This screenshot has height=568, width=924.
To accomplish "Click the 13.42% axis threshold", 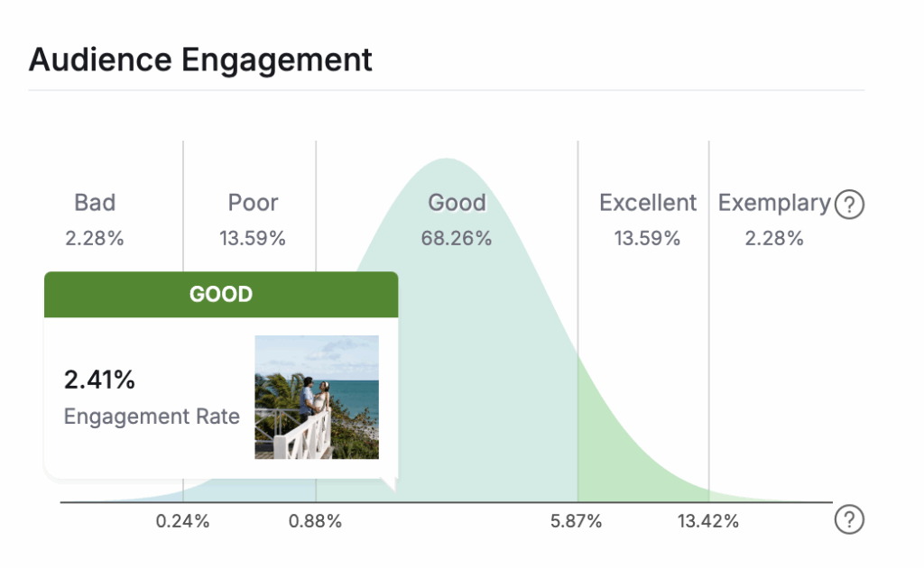I will [708, 521].
